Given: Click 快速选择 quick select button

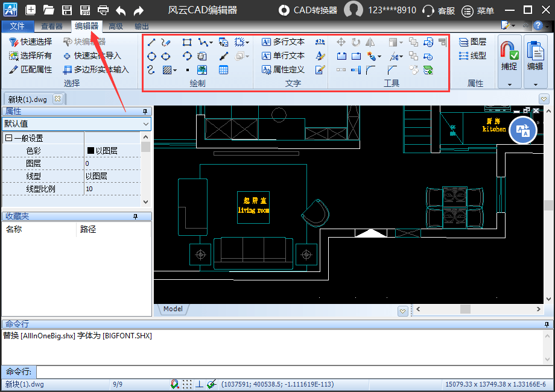Looking at the screenshot, I should pos(30,42).
